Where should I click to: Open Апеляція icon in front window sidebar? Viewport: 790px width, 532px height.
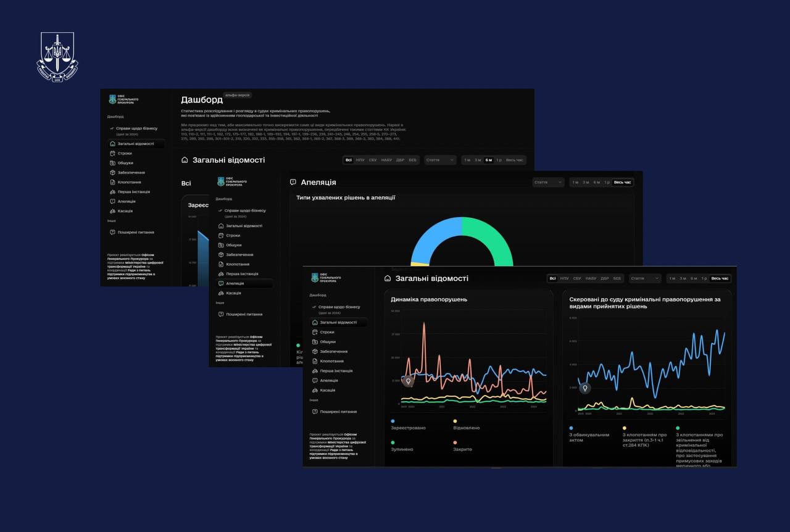(315, 380)
